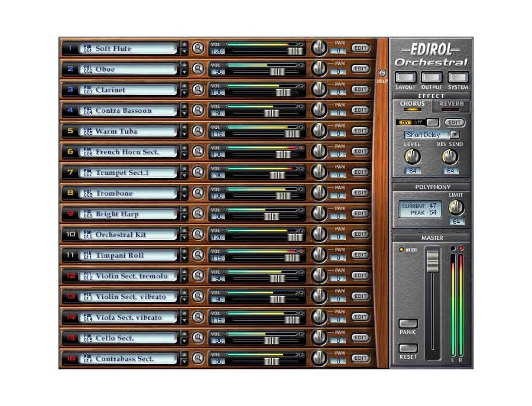This screenshot has width=532, height=406.
Task: Click the volume fader for Contra Bassoon
Action: pyautogui.click(x=271, y=113)
